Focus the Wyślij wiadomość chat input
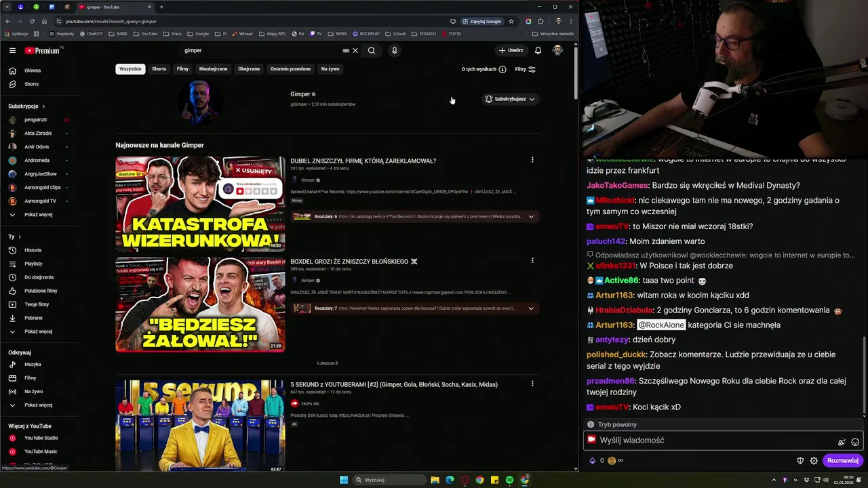The image size is (868, 488). 723,441
